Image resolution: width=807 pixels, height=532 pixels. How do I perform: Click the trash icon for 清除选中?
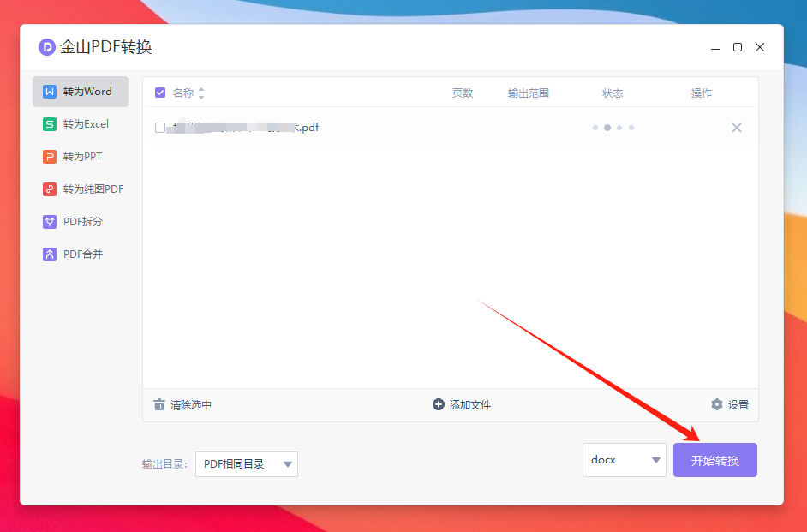point(159,405)
